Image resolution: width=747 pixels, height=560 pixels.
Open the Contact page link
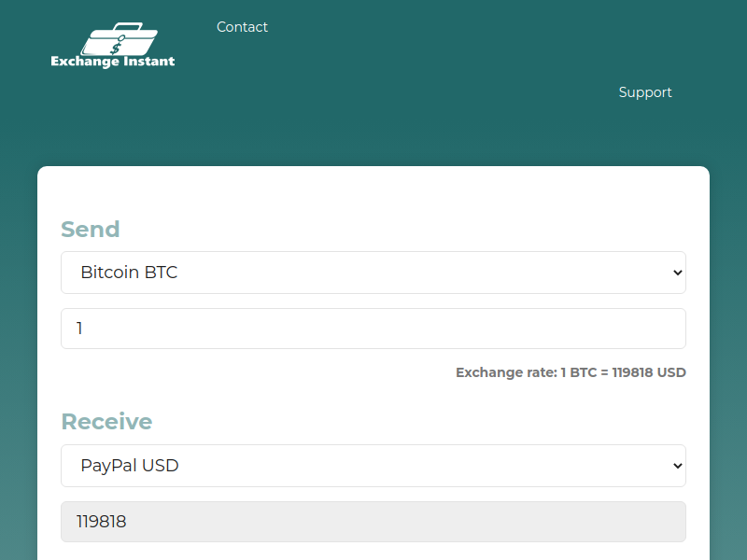point(242,27)
